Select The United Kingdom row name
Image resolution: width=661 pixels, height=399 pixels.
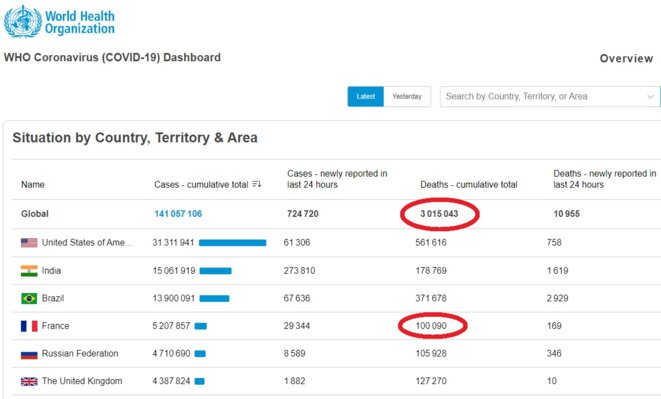[x=82, y=381]
